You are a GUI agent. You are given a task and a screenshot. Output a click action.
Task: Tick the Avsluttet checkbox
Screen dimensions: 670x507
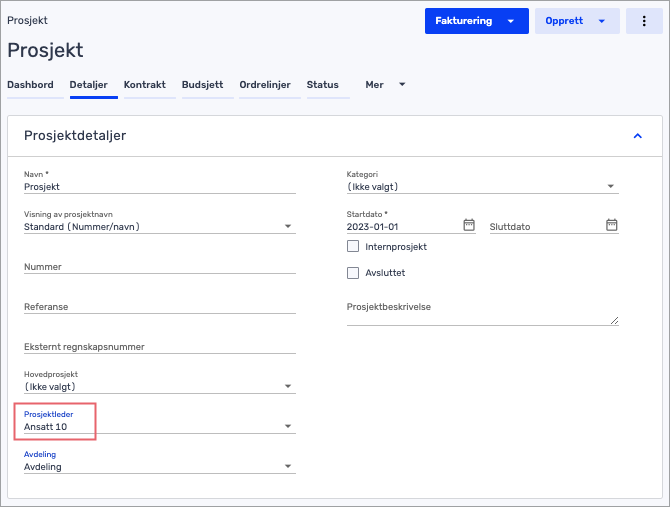(353, 273)
